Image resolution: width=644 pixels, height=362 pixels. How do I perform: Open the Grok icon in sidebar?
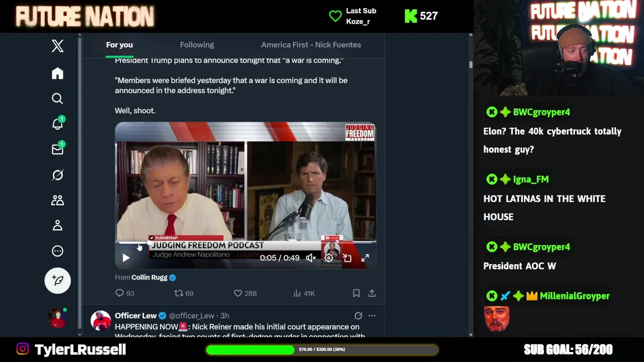point(57,175)
